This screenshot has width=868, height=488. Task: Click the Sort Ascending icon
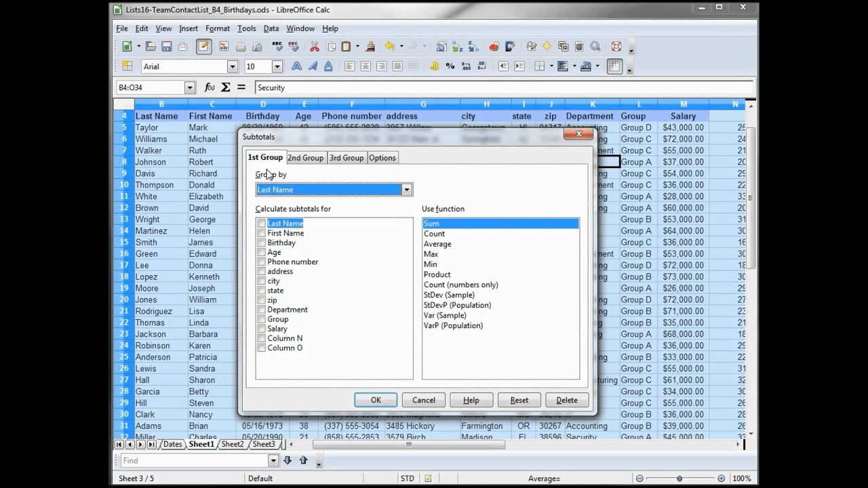458,47
